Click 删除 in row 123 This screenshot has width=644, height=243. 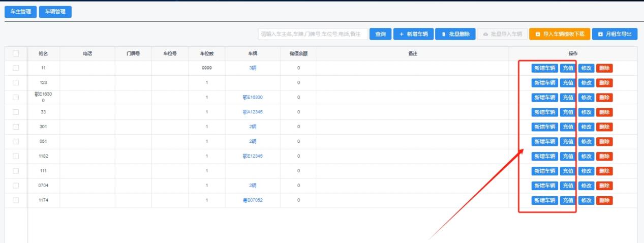pos(604,83)
